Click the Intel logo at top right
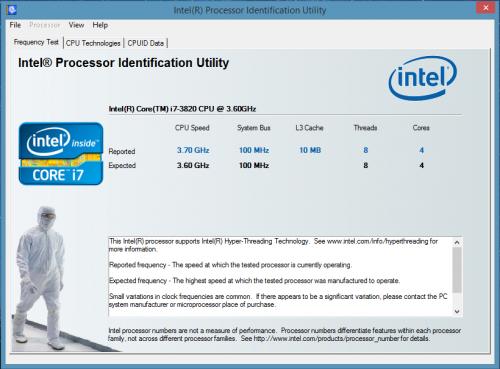Image resolution: width=500 pixels, height=369 pixels. (423, 78)
